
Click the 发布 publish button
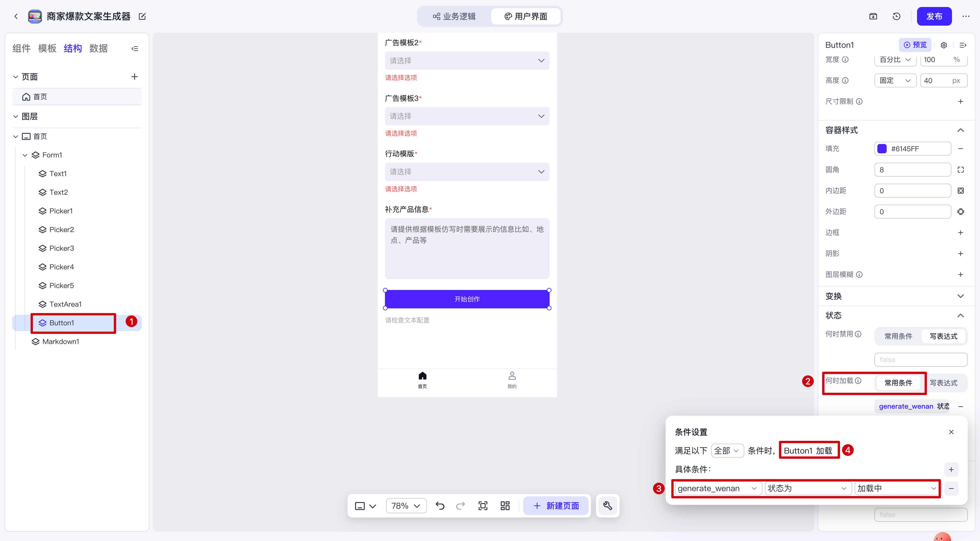pos(934,16)
